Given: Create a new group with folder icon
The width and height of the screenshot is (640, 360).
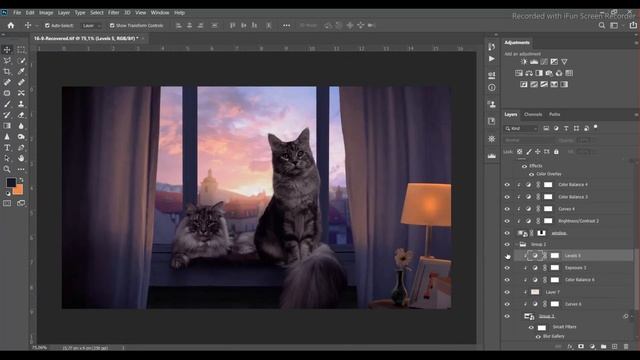Looking at the screenshot, I should point(604,347).
